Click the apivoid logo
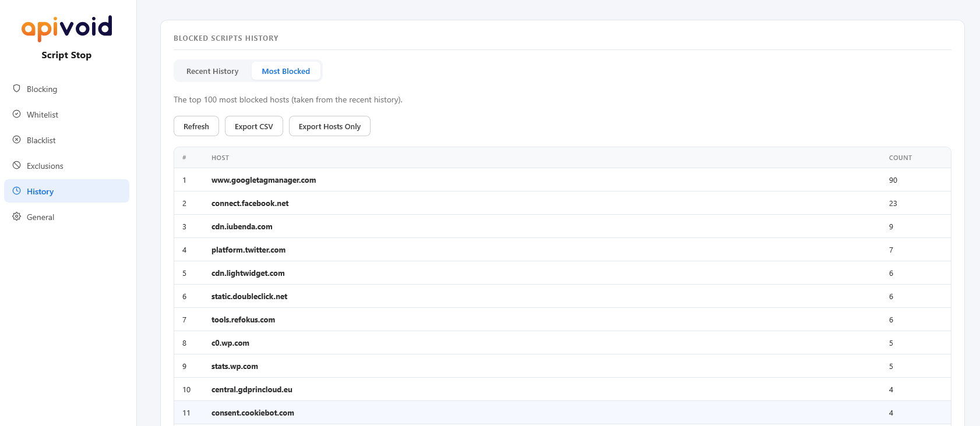Viewport: 980px width, 426px height. pyautogui.click(x=66, y=28)
